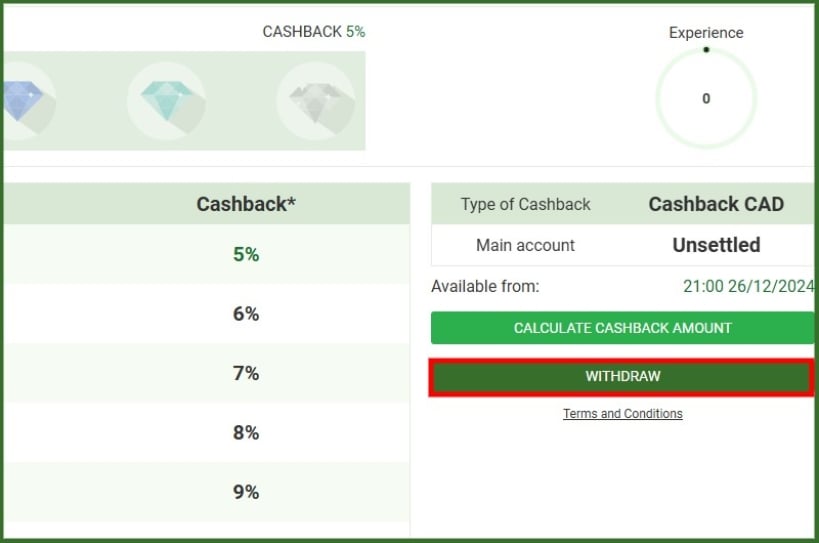Screen dimensions: 819x543
Task: Open the Terms and Conditions link
Action: point(622,413)
